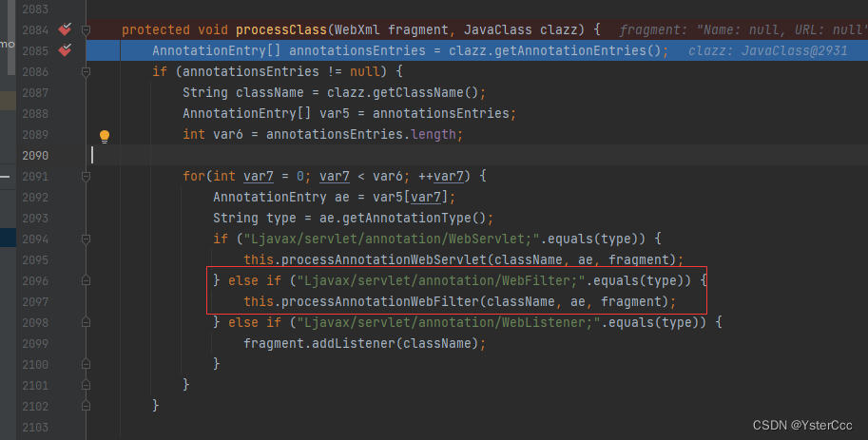The width and height of the screenshot is (868, 440).
Task: Click the 'for' keyword on line 2091
Action: pos(194,176)
